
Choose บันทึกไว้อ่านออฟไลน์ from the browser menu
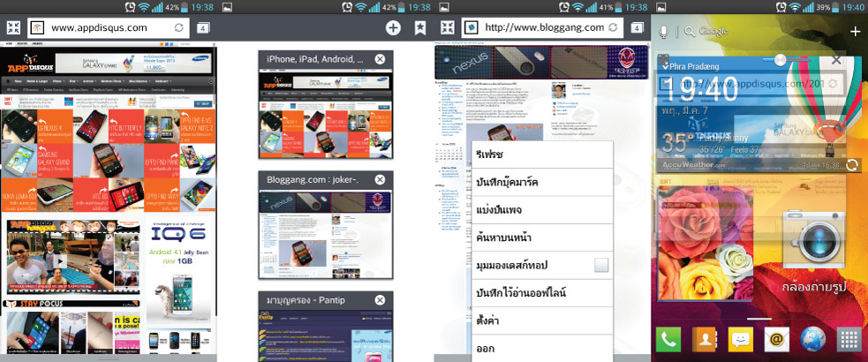point(543,293)
